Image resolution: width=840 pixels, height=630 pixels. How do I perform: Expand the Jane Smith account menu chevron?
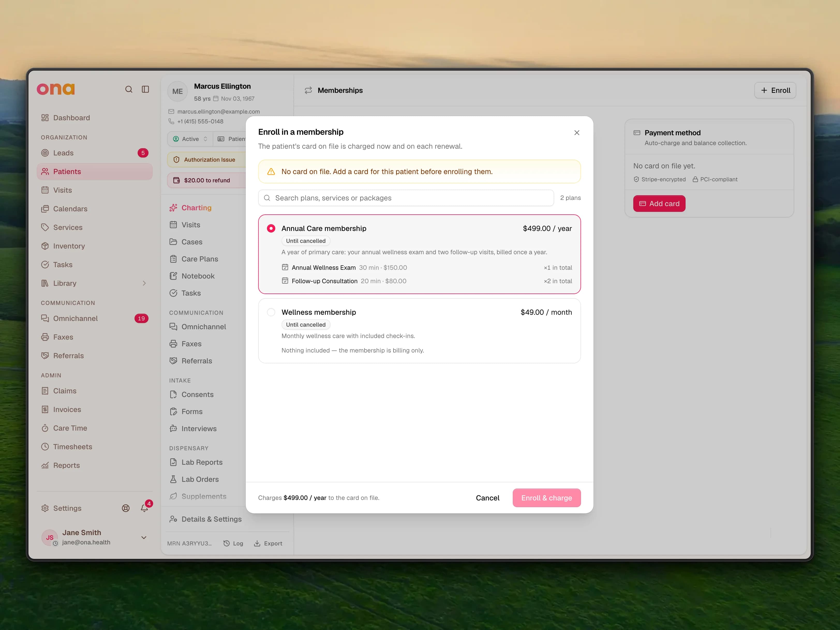(144, 537)
